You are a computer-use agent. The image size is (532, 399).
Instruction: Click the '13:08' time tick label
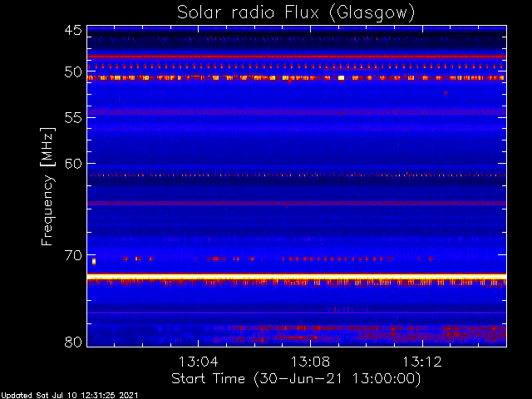pyautogui.click(x=310, y=362)
